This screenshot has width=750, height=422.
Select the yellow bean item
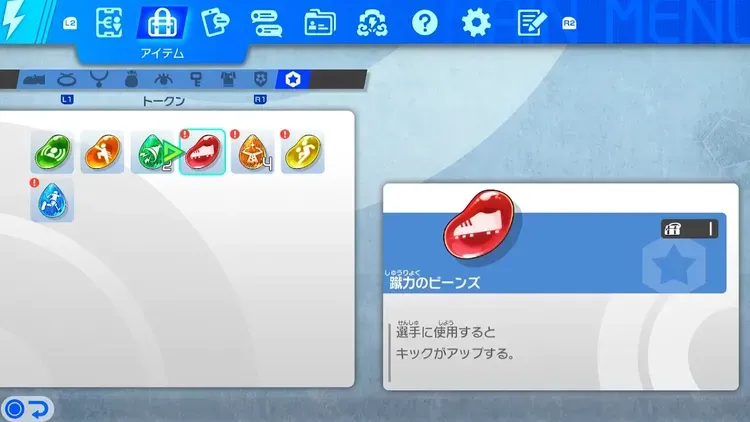(x=302, y=152)
